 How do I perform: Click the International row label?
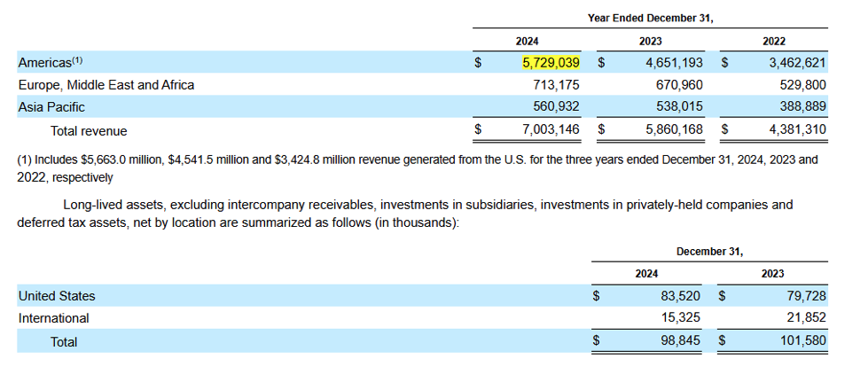[54, 318]
